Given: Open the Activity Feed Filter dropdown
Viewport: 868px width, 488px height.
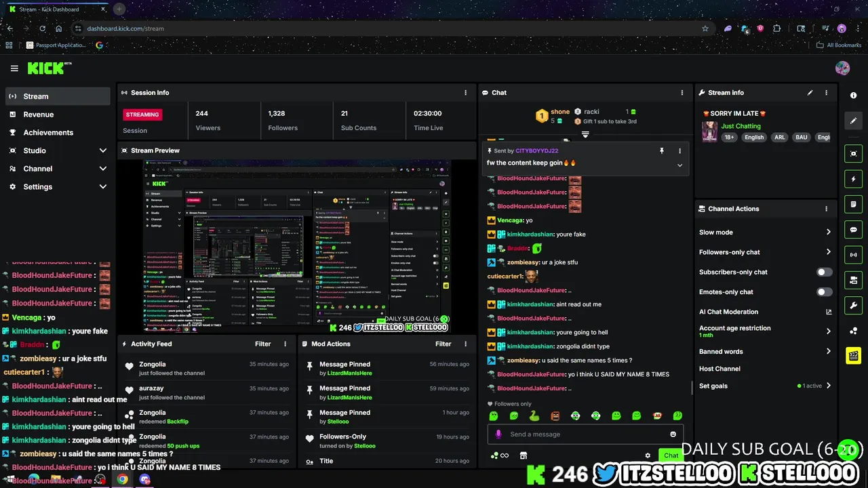Looking at the screenshot, I should point(263,344).
